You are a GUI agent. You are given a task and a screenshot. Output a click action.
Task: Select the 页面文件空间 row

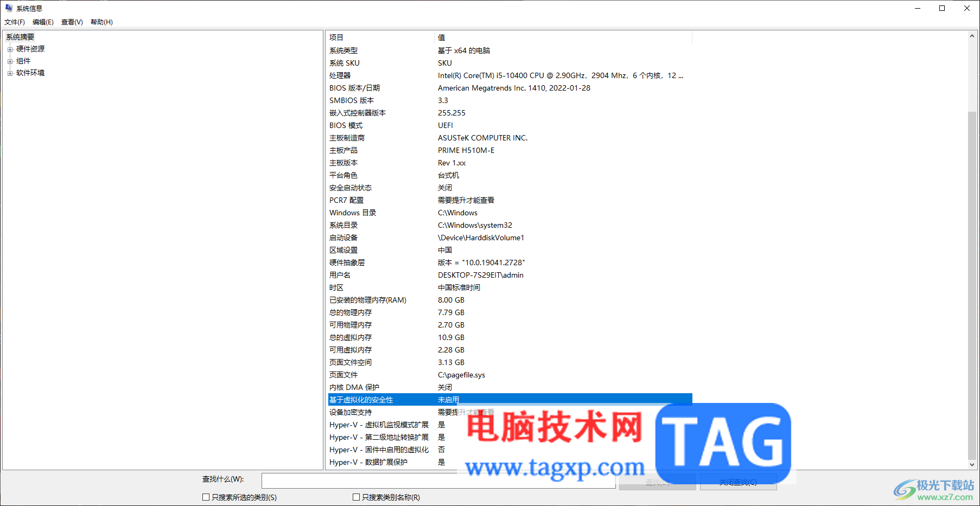(x=510, y=362)
